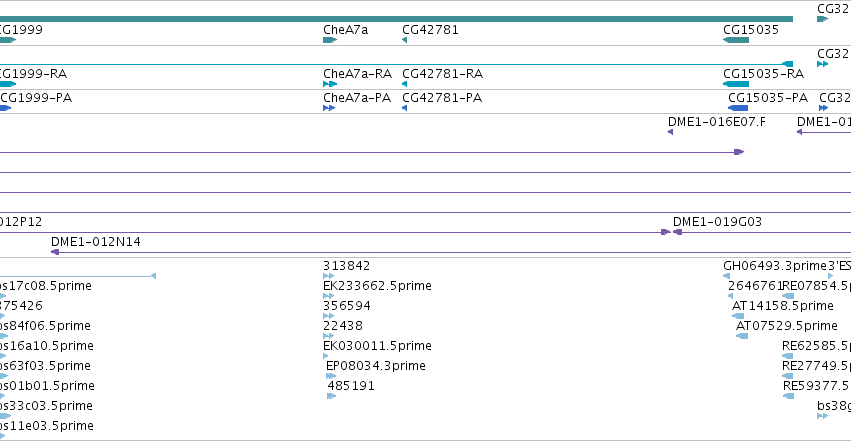Click the 375426 EST label
The image size is (851, 441).
coord(21,306)
